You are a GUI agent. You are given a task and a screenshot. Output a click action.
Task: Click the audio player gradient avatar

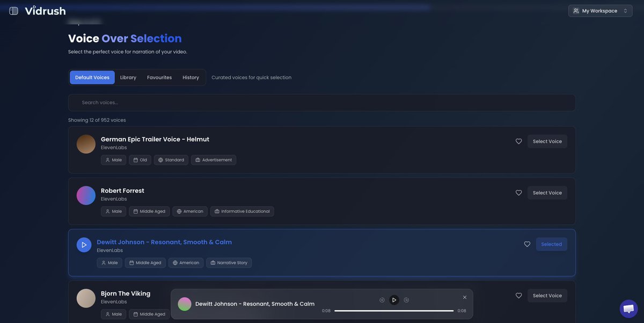click(x=185, y=304)
